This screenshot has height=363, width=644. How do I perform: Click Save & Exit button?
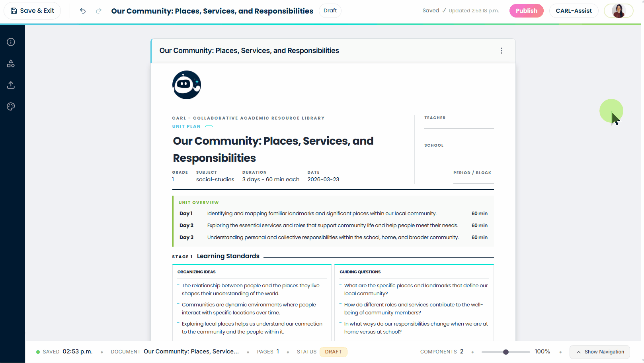32,11
